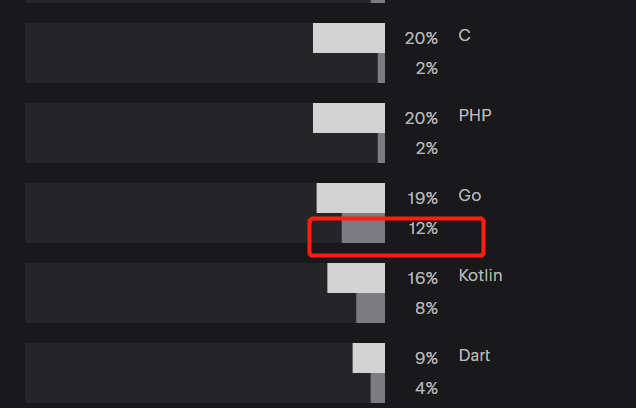Click the C language label

point(464,36)
